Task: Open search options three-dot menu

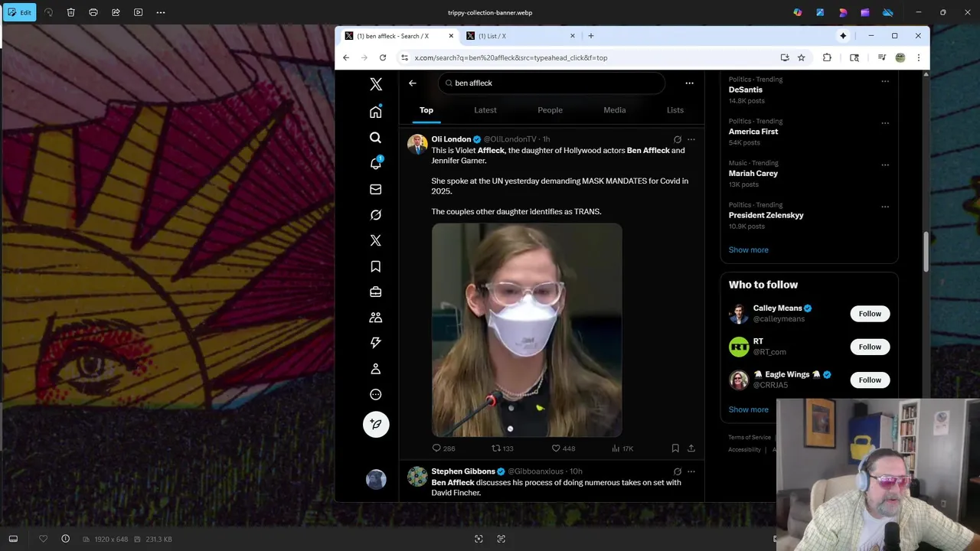Action: 689,83
